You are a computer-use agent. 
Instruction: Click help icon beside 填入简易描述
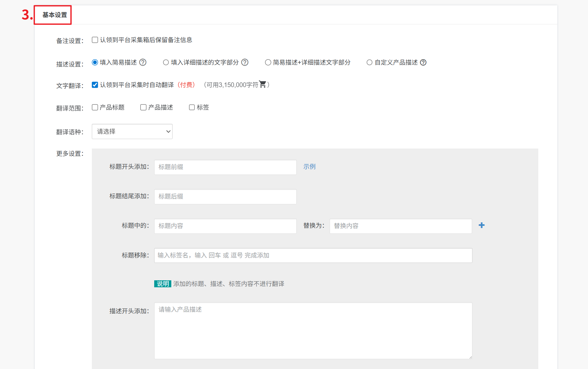click(143, 62)
